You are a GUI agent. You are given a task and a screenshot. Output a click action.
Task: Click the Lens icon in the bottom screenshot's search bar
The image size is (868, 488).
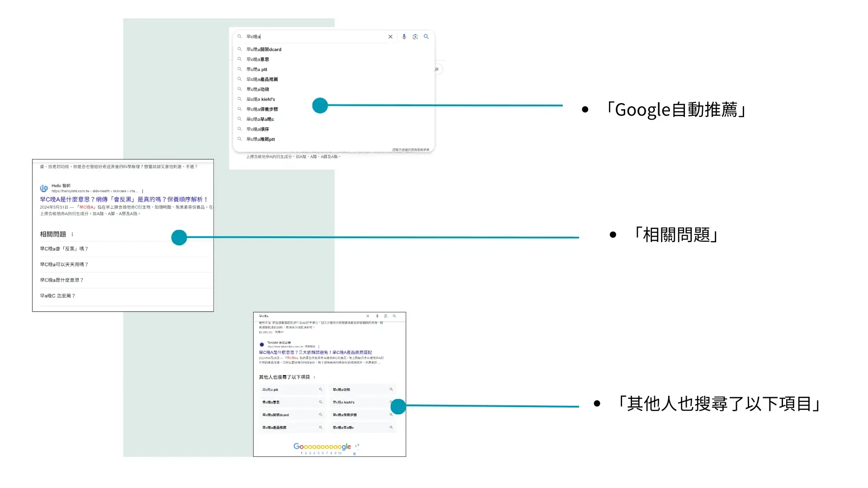(x=386, y=316)
